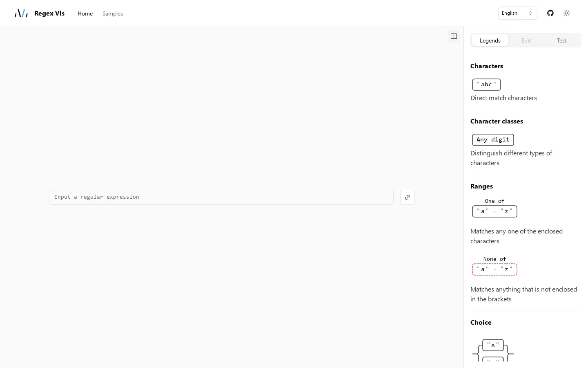Click "Matches anything that is not enclosed" text
Screen dimensions: 588x368
[x=523, y=289]
